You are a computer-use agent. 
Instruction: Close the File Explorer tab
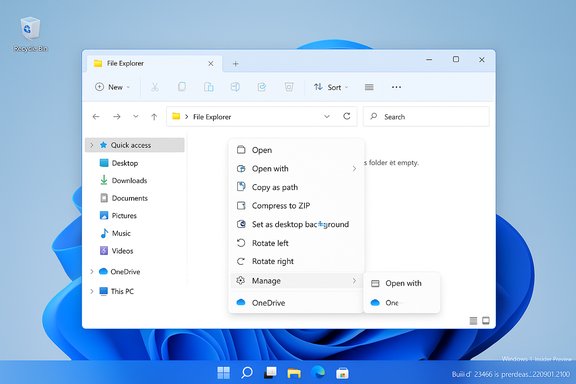coord(210,64)
